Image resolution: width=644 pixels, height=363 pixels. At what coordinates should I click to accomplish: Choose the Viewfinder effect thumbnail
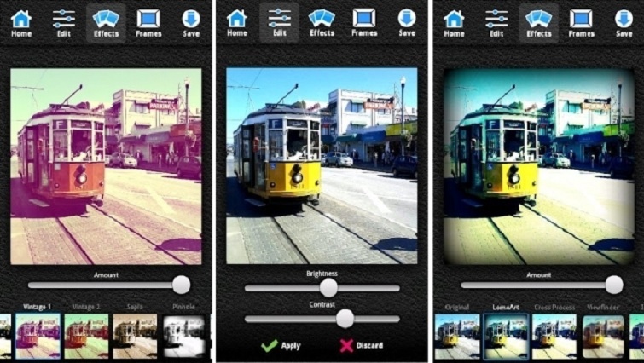[603, 336]
